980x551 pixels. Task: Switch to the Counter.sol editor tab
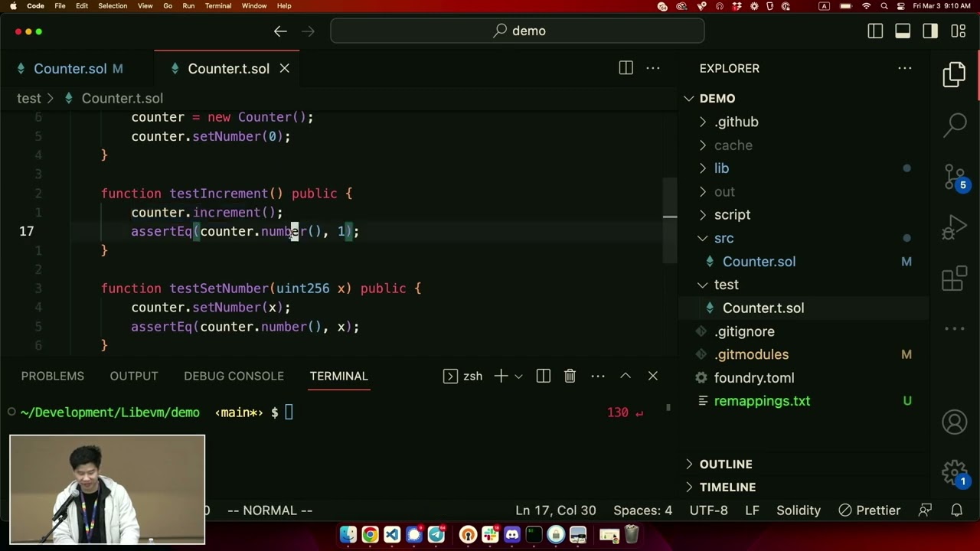coord(70,68)
